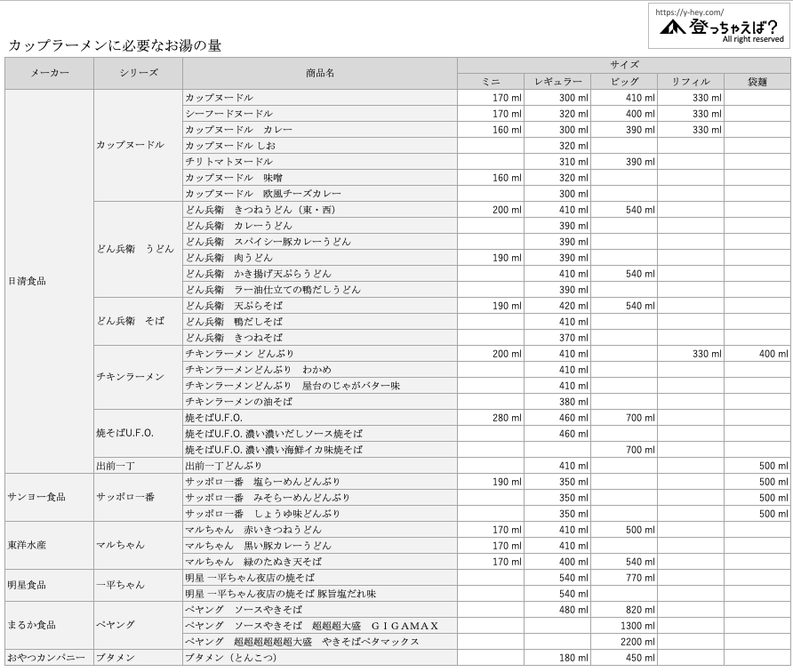Click the 出前一丁 series cell
The image size is (793, 672).
[x=139, y=466]
